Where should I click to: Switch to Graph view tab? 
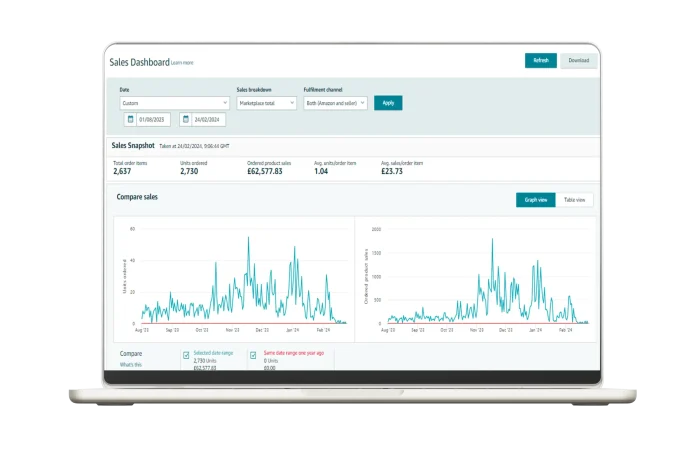[536, 200]
